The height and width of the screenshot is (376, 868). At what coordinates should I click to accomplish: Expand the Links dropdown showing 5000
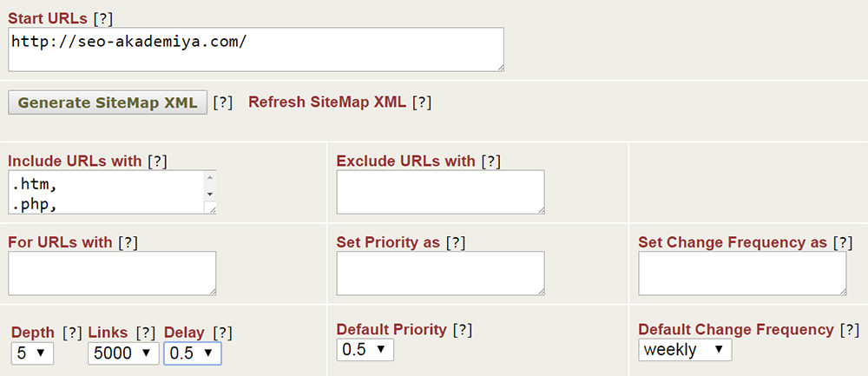coord(122,353)
